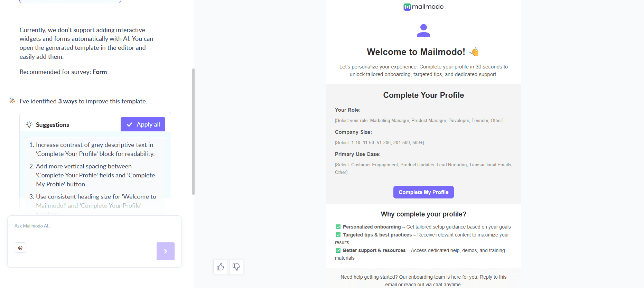Click the Company Size select placeholder text
The height and width of the screenshot is (288, 644).
(x=379, y=143)
